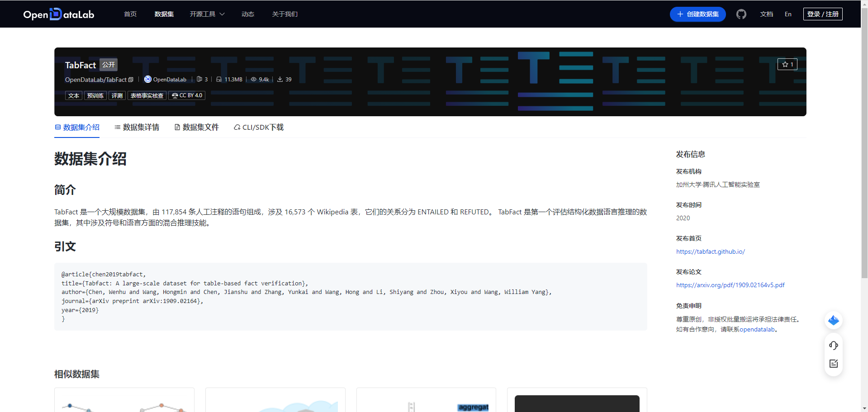
Task: Click the files count icon showing 3
Action: click(199, 79)
